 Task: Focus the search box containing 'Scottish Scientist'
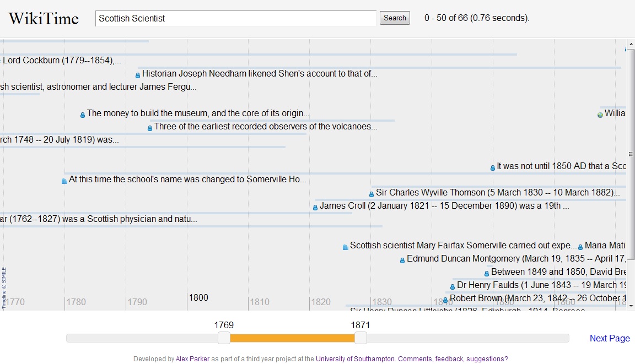pos(236,19)
